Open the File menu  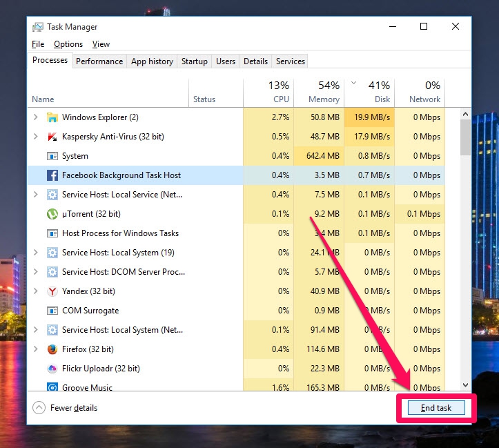tap(38, 44)
